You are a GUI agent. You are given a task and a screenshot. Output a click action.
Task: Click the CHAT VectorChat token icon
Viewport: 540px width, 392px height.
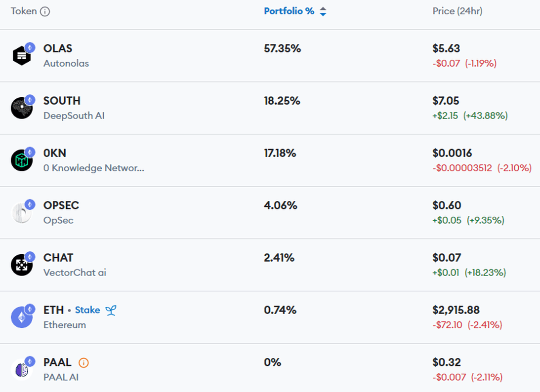coord(22,265)
